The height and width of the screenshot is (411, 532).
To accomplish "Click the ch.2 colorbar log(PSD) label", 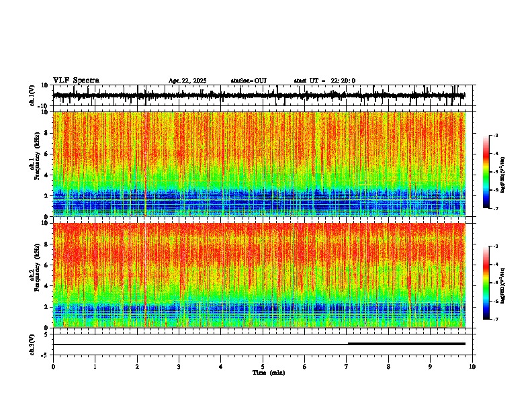I will [x=502, y=285].
